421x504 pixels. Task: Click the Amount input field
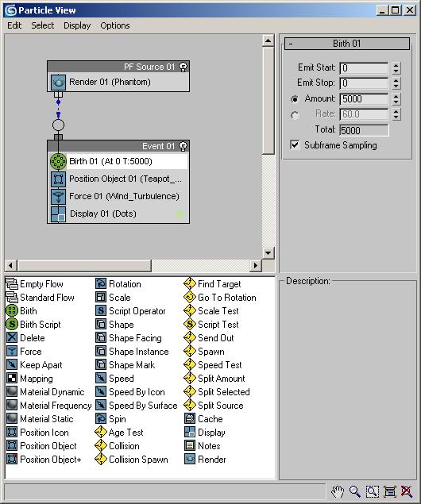pyautogui.click(x=364, y=99)
